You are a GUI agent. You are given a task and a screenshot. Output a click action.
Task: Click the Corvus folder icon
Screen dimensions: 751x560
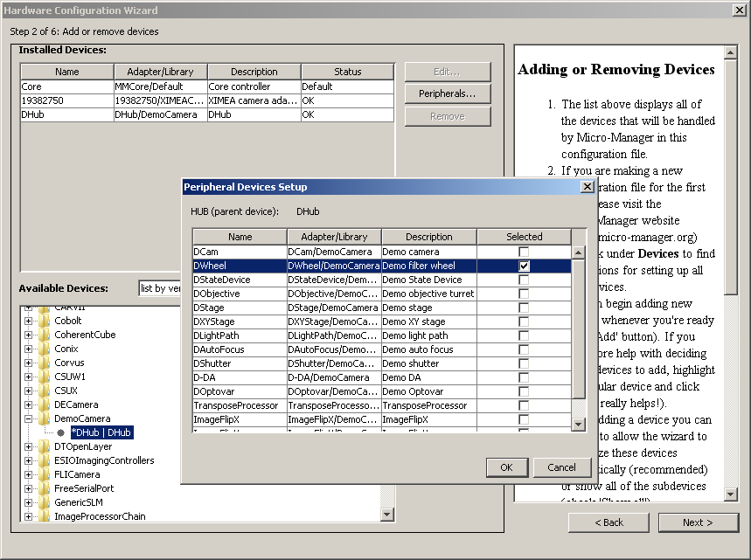(44, 363)
